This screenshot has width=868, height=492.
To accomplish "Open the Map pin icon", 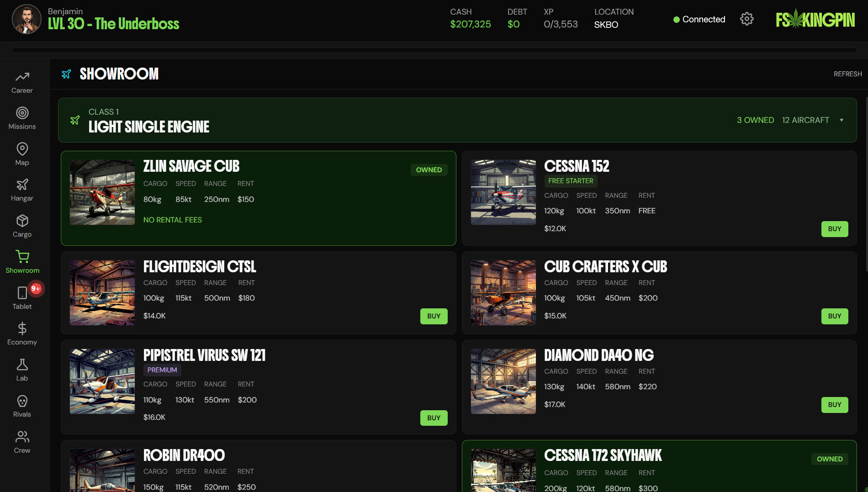I will tap(22, 149).
